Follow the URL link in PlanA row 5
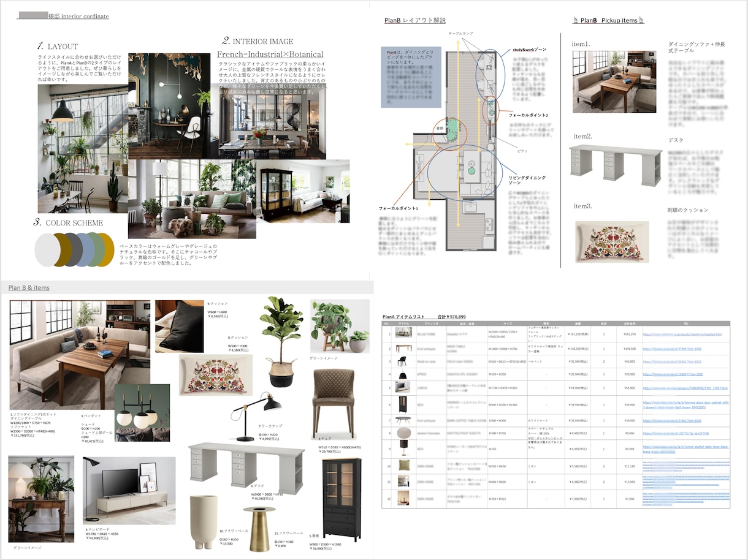 click(685, 388)
